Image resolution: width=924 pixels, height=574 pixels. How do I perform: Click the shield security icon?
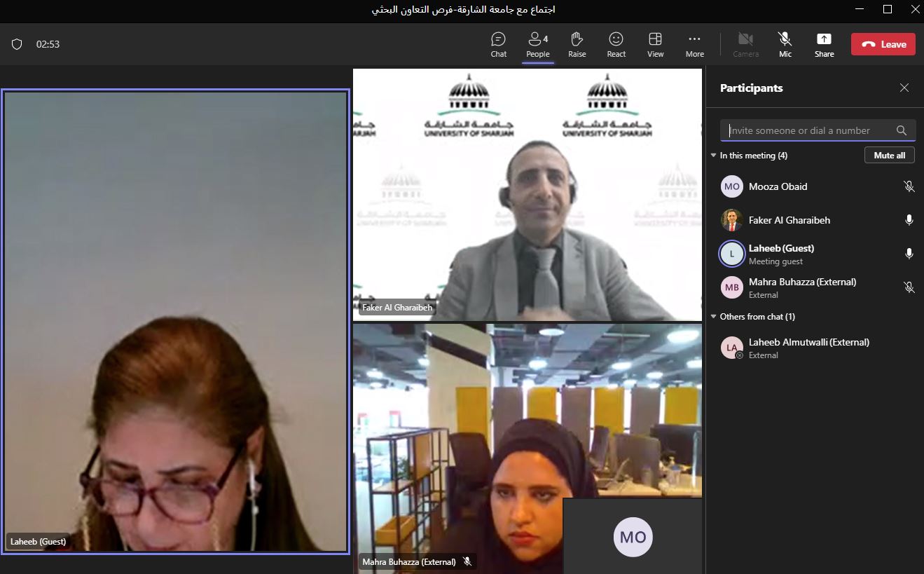(x=17, y=44)
